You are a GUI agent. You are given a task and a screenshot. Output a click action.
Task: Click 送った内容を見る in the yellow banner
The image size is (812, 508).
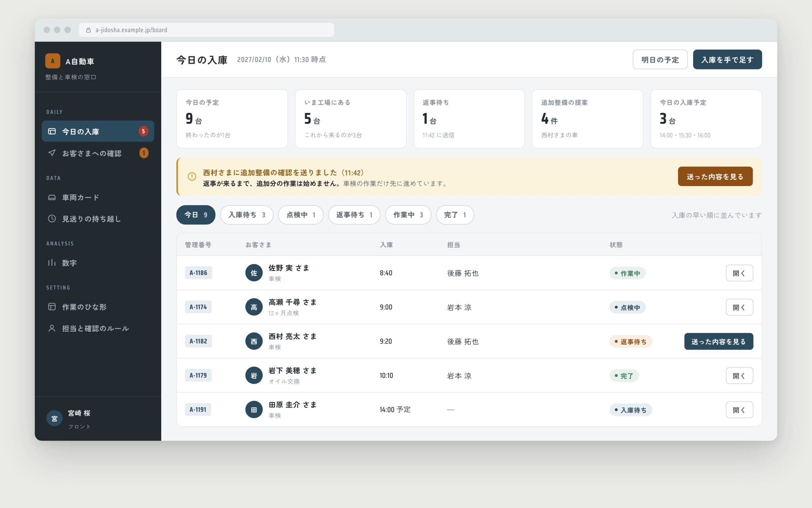coord(715,177)
